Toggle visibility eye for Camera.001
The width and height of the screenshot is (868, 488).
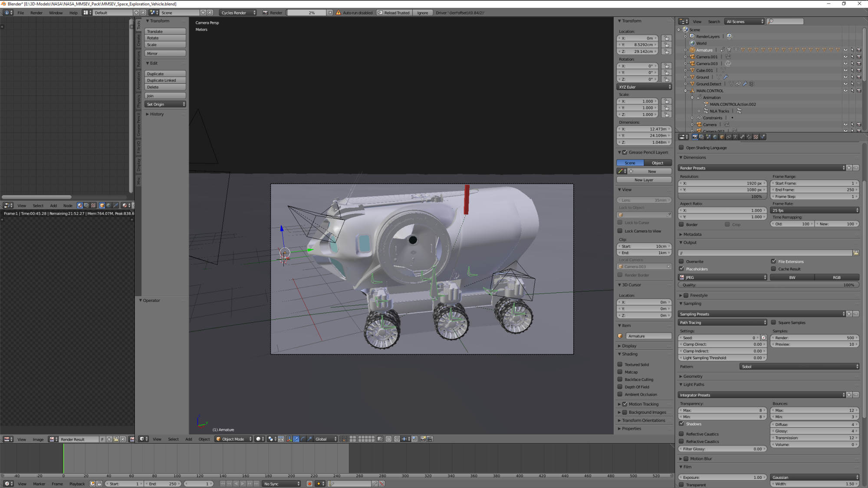click(x=845, y=57)
